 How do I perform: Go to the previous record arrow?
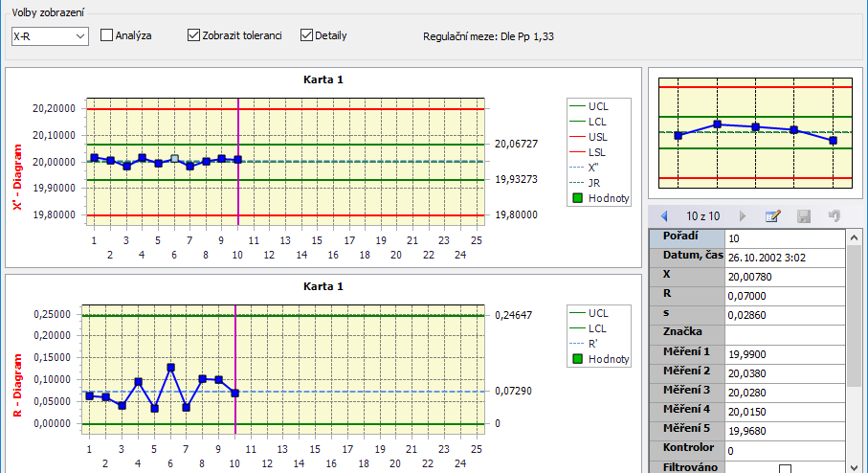(667, 216)
